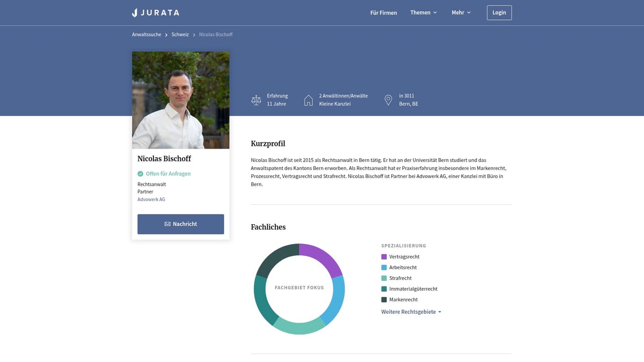Open the Themen dropdown menu
644x362 pixels.
[x=423, y=12]
